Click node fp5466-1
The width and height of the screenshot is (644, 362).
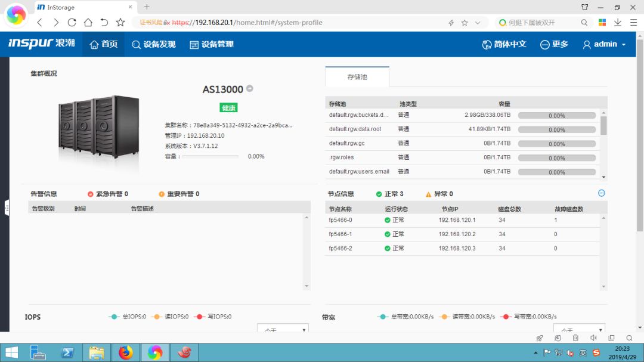click(x=340, y=234)
